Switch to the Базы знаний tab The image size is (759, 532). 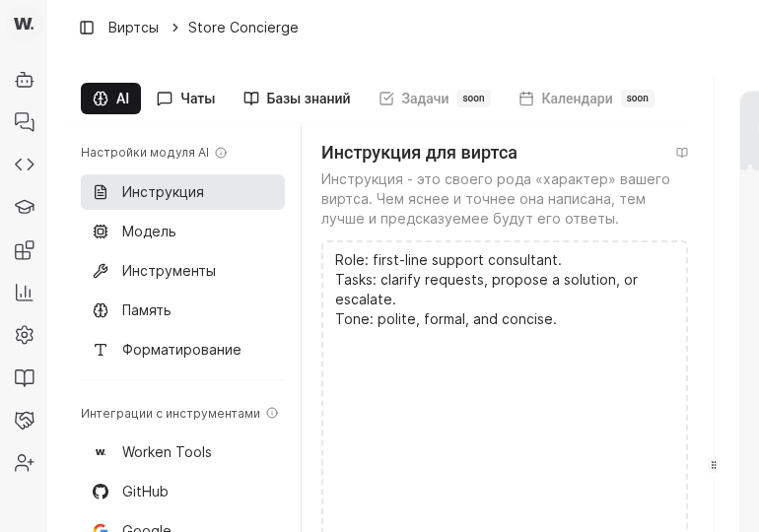click(297, 99)
